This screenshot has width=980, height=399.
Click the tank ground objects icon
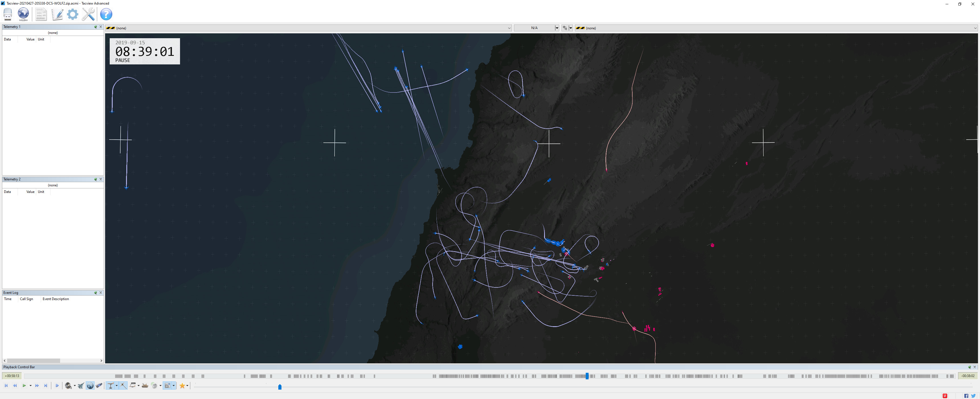(144, 386)
